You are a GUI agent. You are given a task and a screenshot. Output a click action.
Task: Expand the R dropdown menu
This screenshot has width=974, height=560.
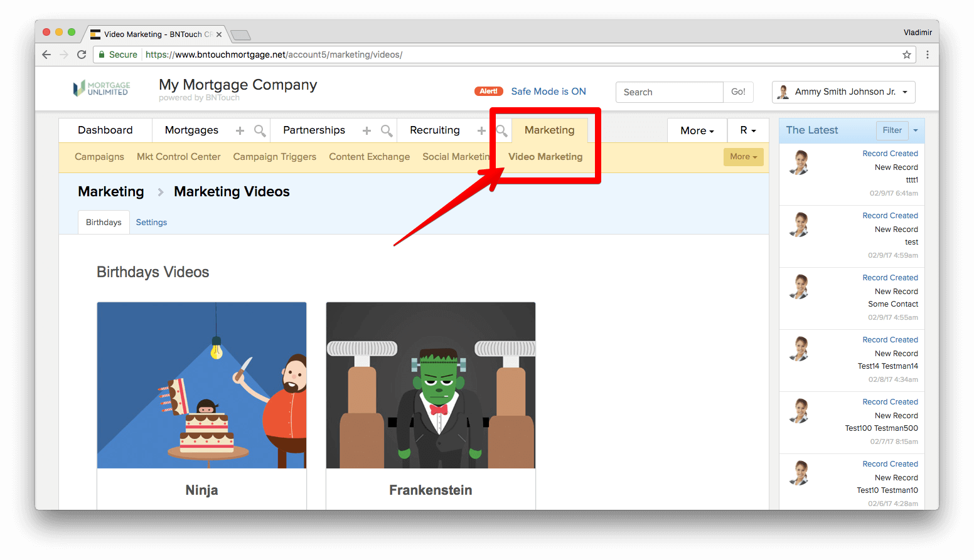pos(747,130)
